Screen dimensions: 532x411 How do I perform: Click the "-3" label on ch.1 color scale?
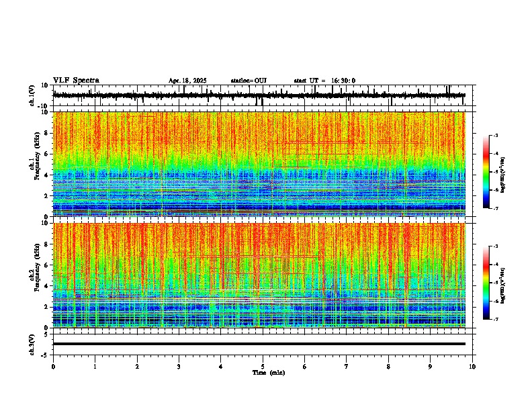coord(496,135)
